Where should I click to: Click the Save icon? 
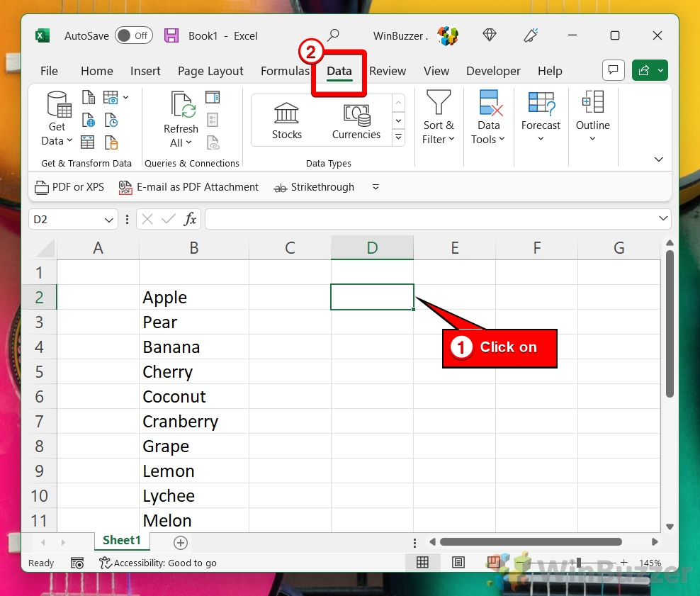[171, 35]
